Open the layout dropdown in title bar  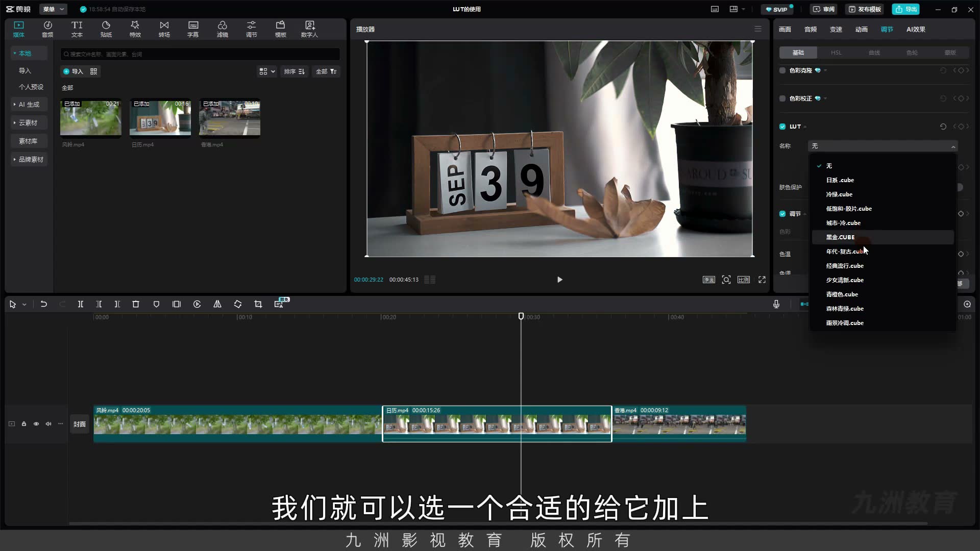pyautogui.click(x=738, y=9)
